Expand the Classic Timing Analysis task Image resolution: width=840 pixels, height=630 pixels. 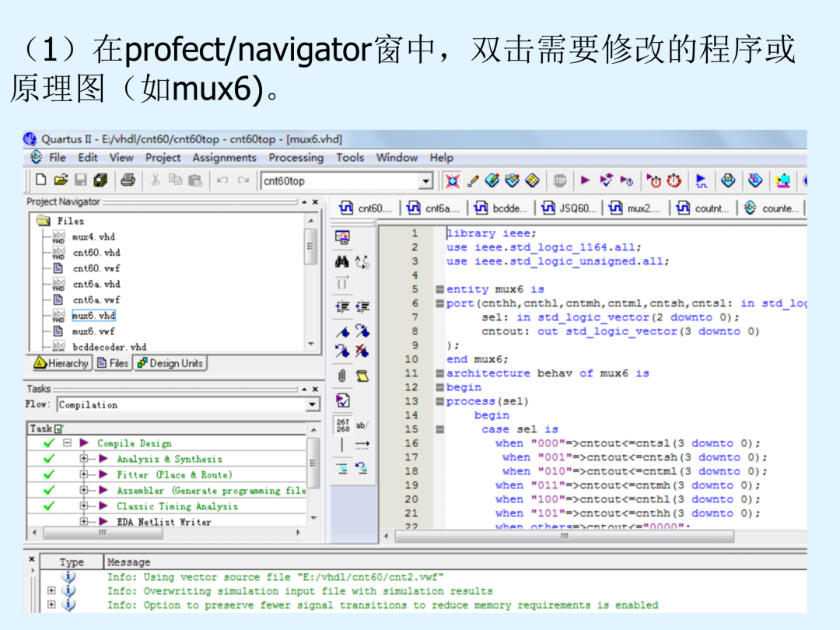coord(83,506)
